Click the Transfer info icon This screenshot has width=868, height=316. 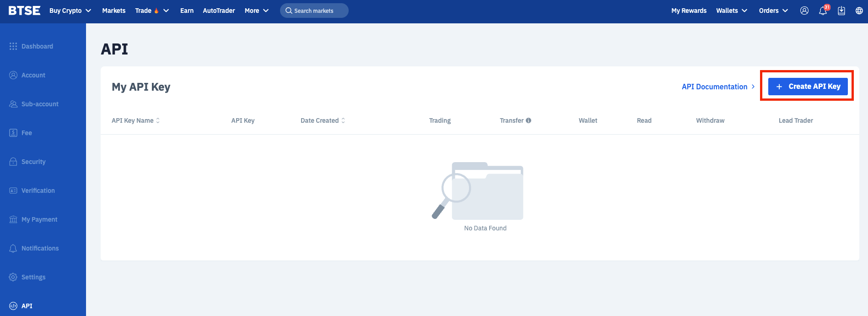(528, 120)
